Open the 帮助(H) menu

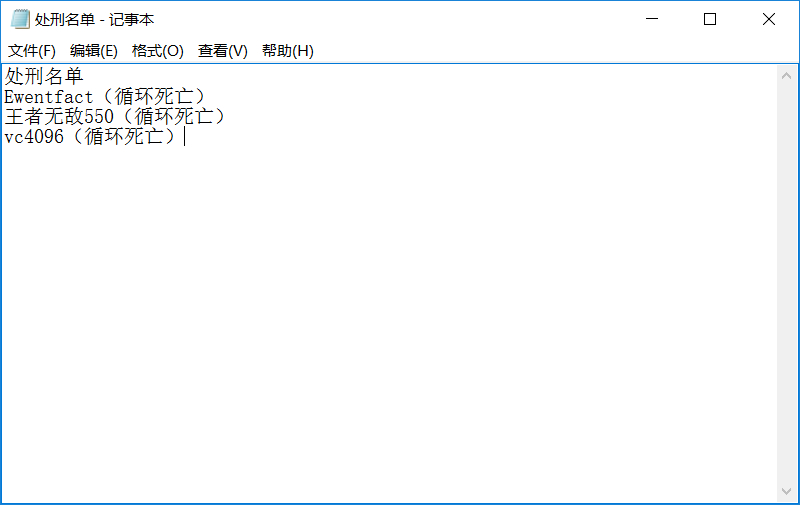tap(288, 51)
